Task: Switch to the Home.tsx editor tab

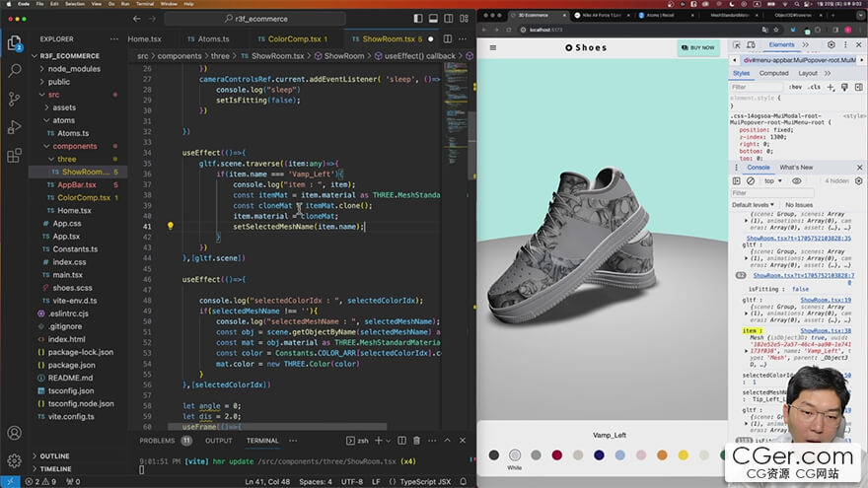Action: click(x=144, y=38)
